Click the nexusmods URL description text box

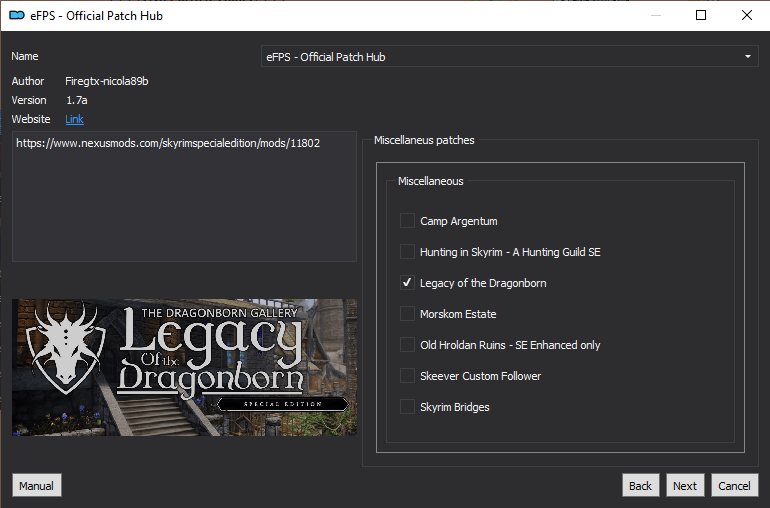[184, 196]
